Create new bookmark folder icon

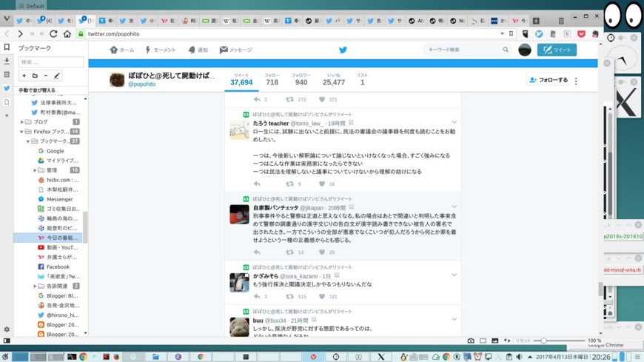35,76
